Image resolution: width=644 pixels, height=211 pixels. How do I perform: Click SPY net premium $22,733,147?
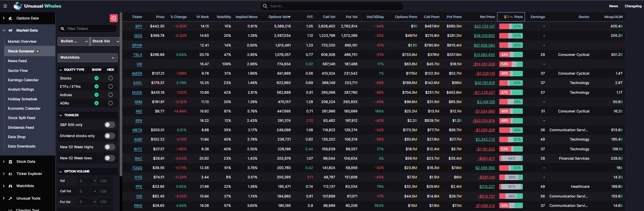click(x=485, y=26)
